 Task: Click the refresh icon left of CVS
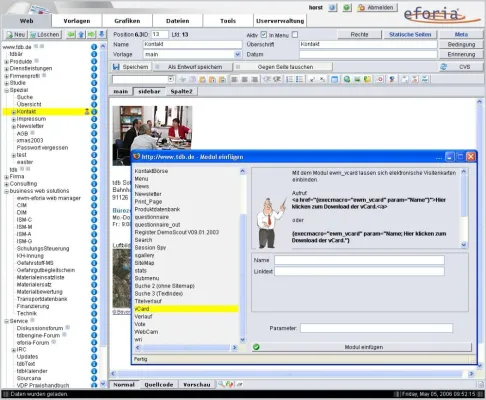coord(443,67)
